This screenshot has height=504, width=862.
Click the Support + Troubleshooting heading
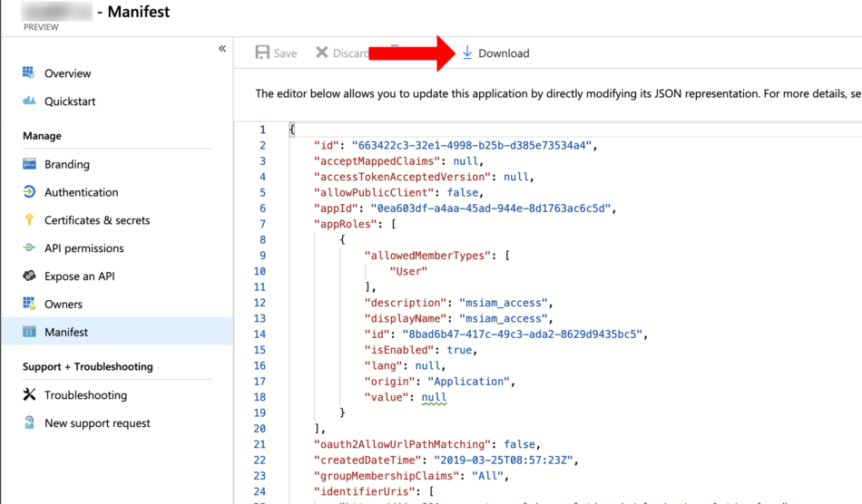point(87,366)
